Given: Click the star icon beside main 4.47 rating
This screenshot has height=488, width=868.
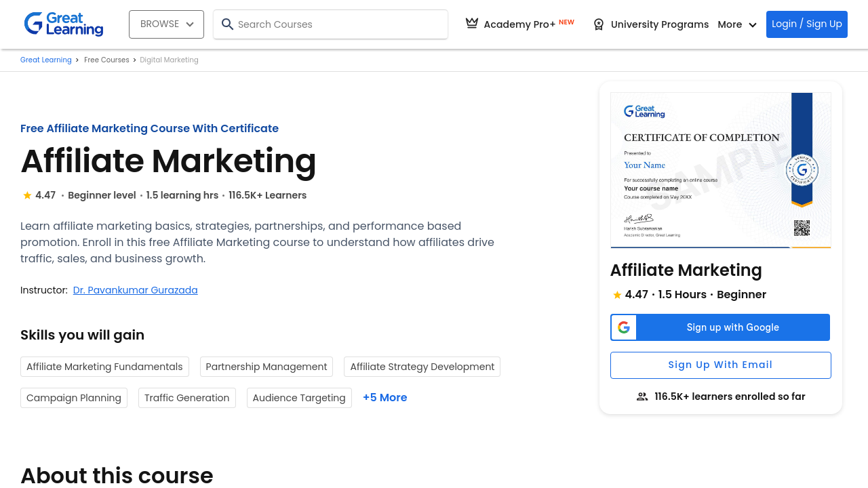Looking at the screenshot, I should (27, 195).
